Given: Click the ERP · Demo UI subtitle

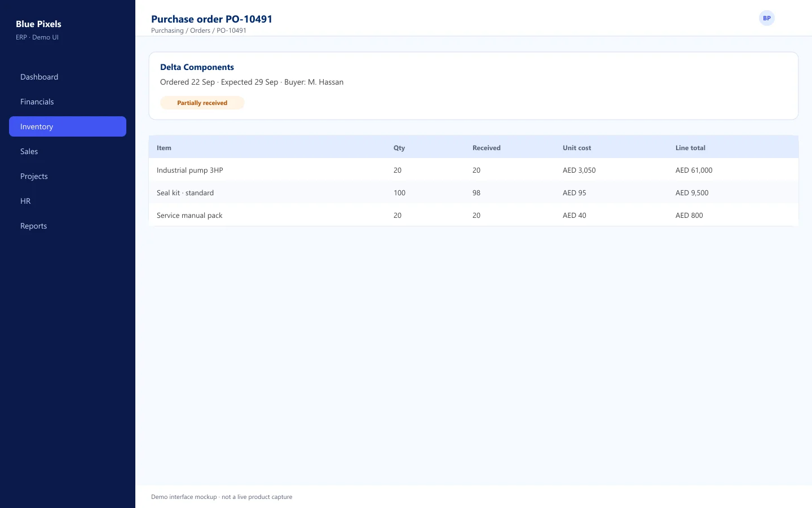Looking at the screenshot, I should point(37,37).
